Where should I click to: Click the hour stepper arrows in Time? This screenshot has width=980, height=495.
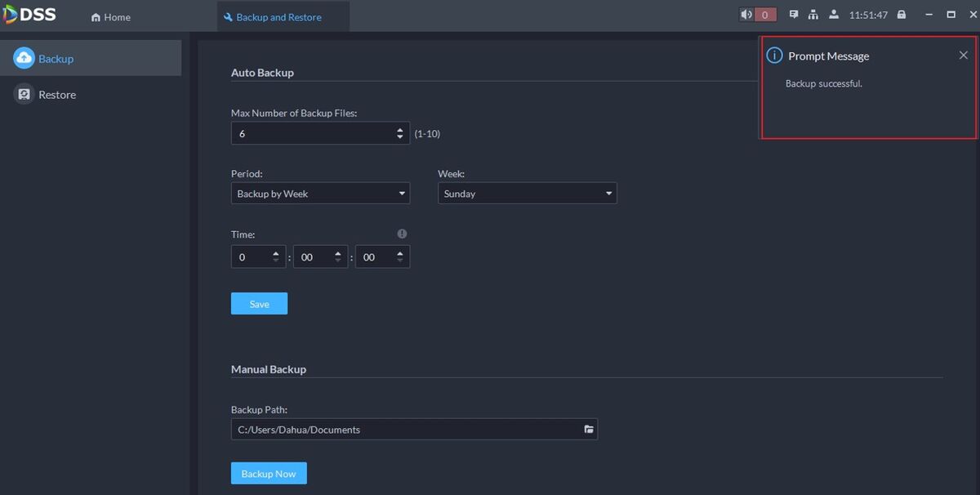[276, 257]
